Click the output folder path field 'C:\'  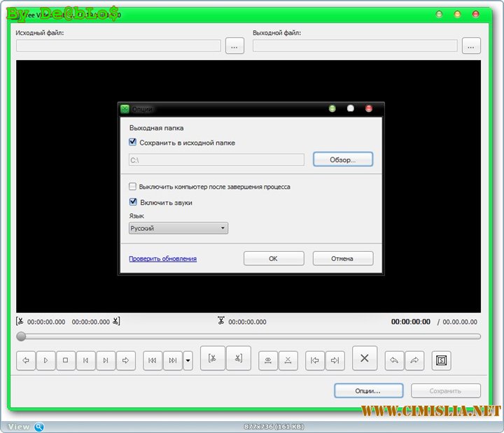(x=216, y=160)
